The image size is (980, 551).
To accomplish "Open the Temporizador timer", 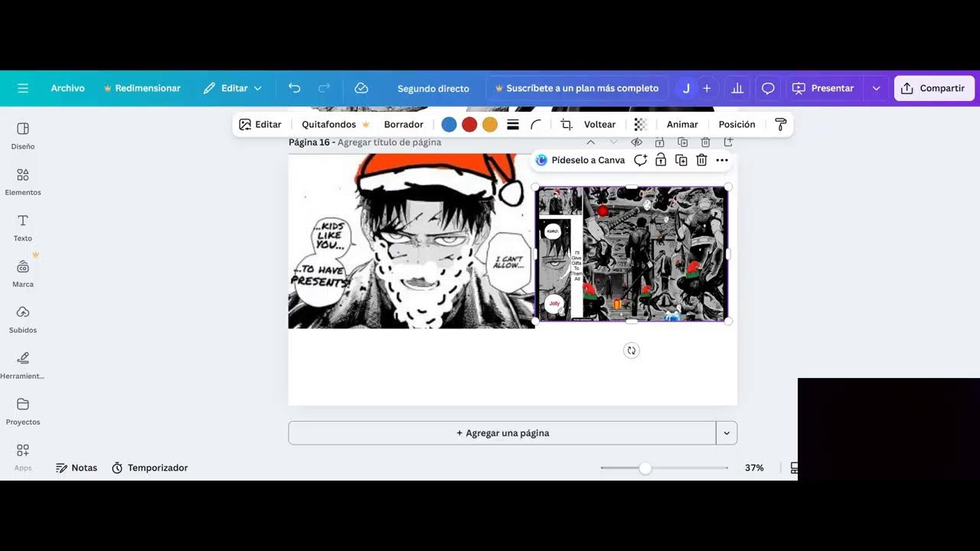I will 149,468.
